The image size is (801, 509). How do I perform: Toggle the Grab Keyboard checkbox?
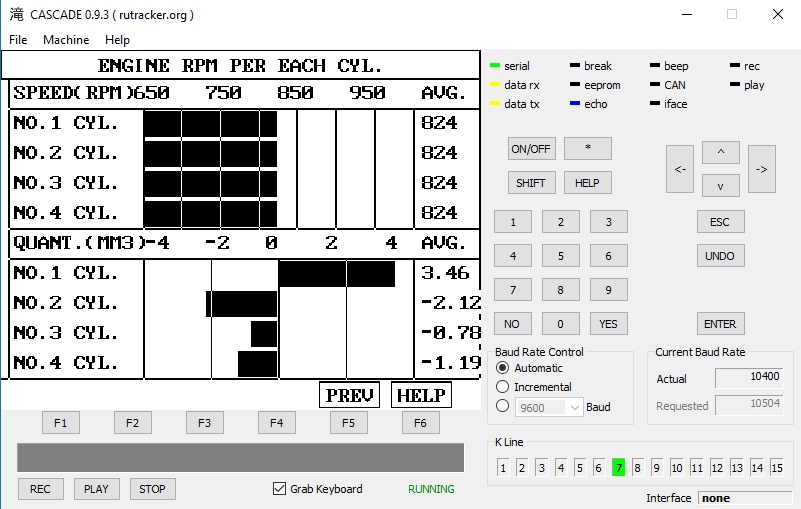coord(280,489)
